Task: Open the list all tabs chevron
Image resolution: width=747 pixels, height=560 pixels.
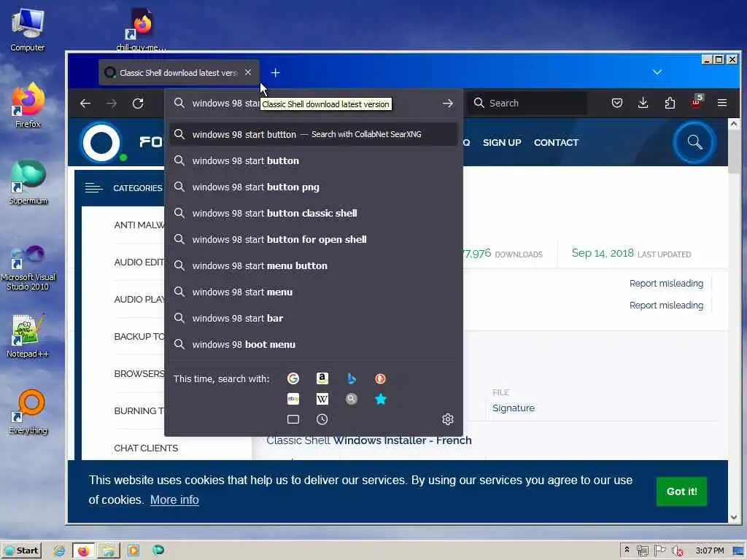Action: tap(657, 72)
